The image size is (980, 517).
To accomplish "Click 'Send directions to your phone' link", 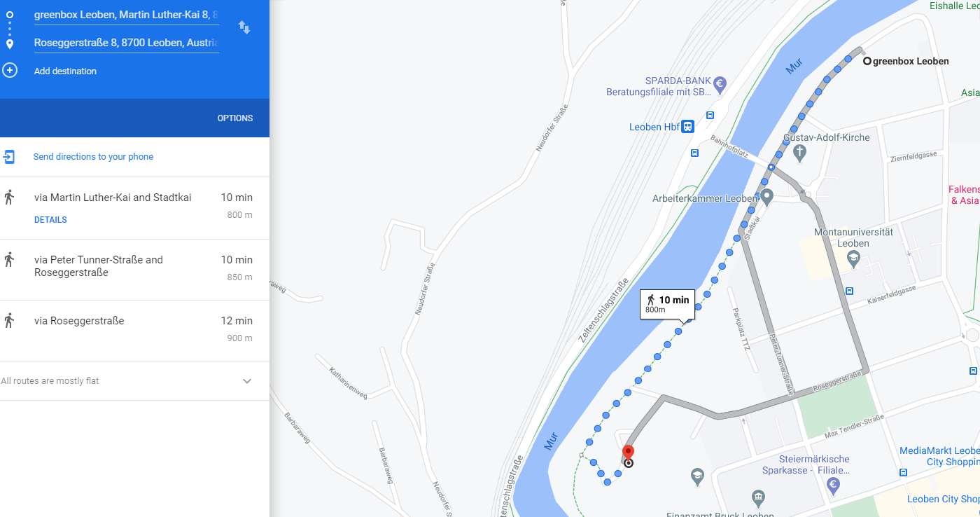I will pyautogui.click(x=93, y=157).
